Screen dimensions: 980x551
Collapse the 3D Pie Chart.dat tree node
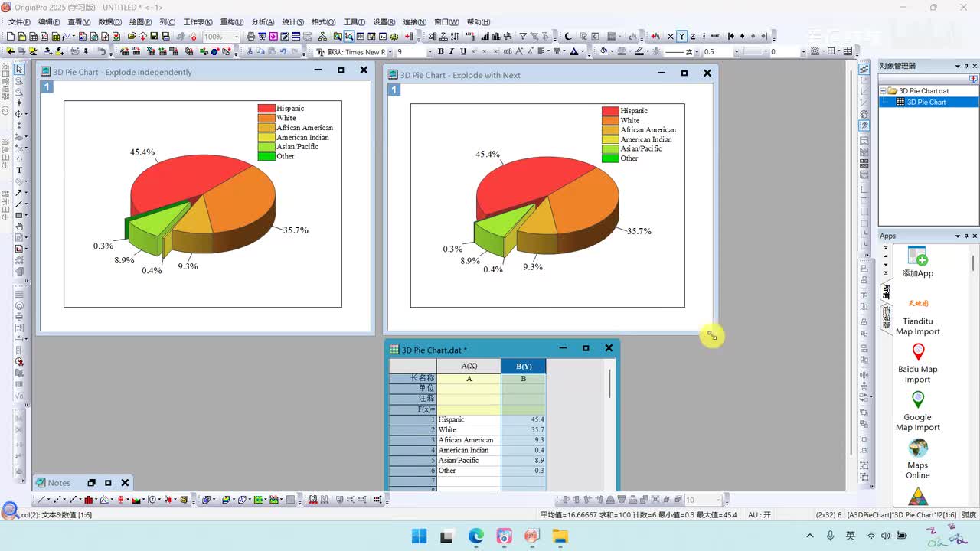883,91
